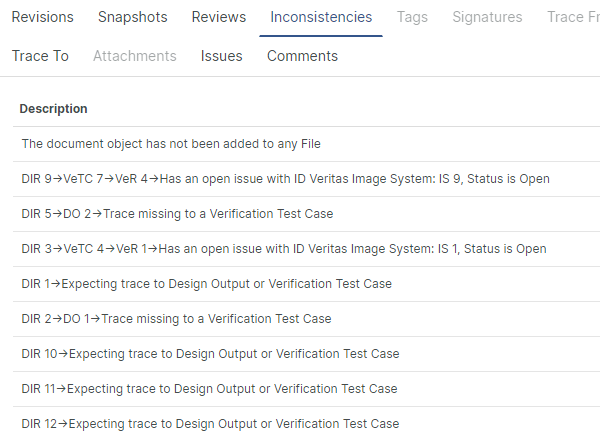The height and width of the screenshot is (440, 600).
Task: Click the Attachments tab
Action: coord(134,56)
